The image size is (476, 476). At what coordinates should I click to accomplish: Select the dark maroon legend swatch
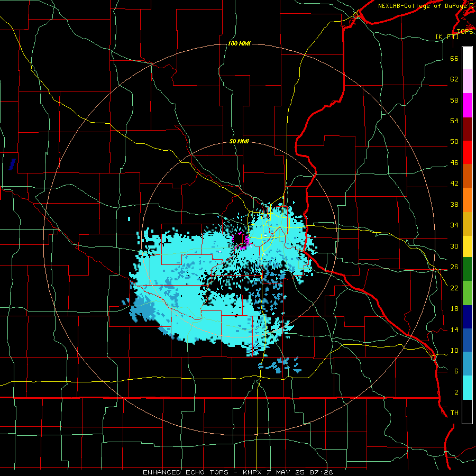pos(467,129)
